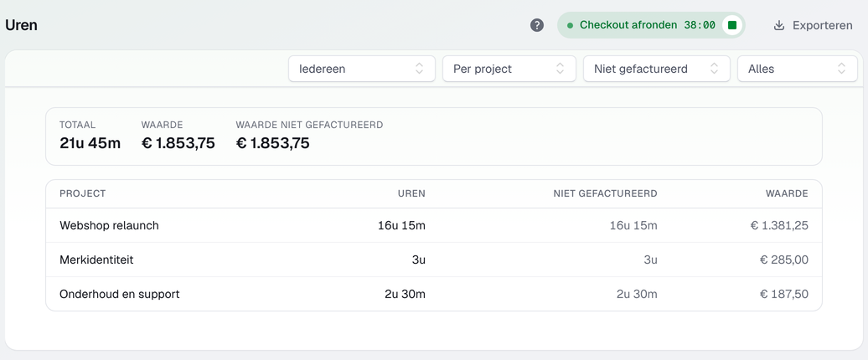Click the help question mark icon
868x360 pixels.
(x=537, y=25)
